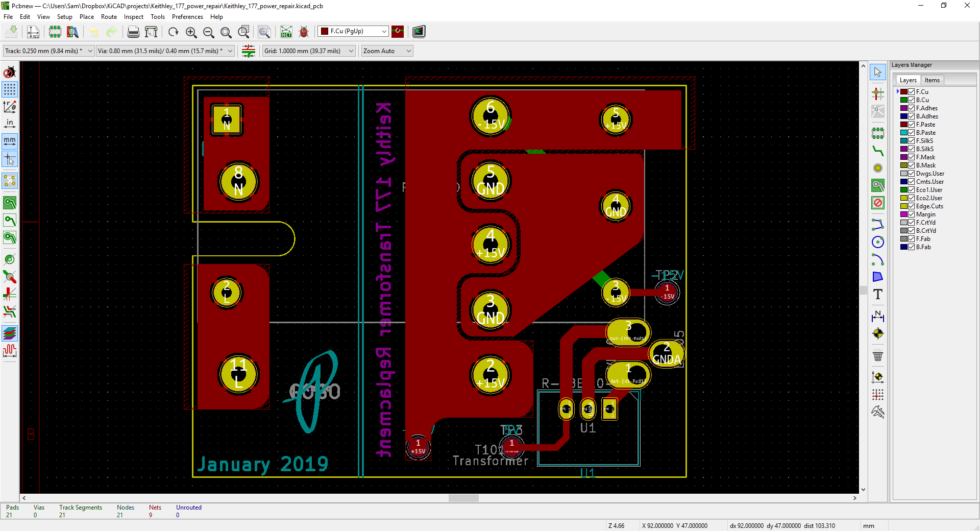Switch to the Items tab
This screenshot has width=980, height=531.
point(932,80)
